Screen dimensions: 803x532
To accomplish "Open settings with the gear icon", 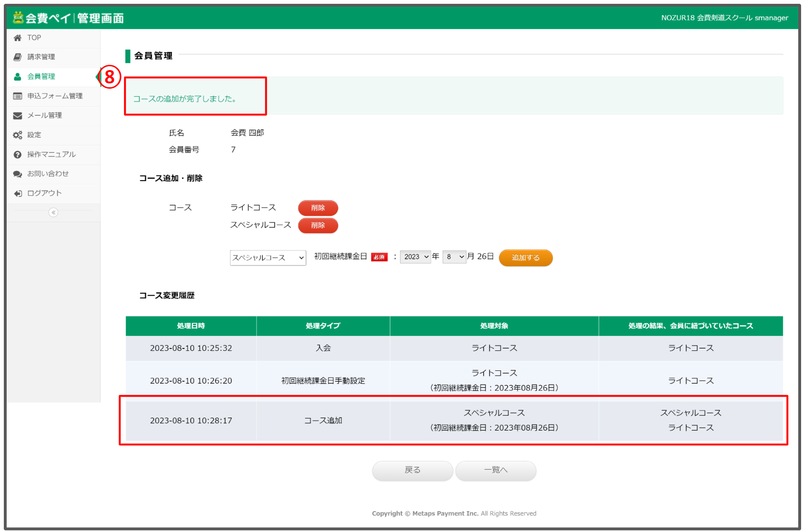I will click(x=17, y=135).
